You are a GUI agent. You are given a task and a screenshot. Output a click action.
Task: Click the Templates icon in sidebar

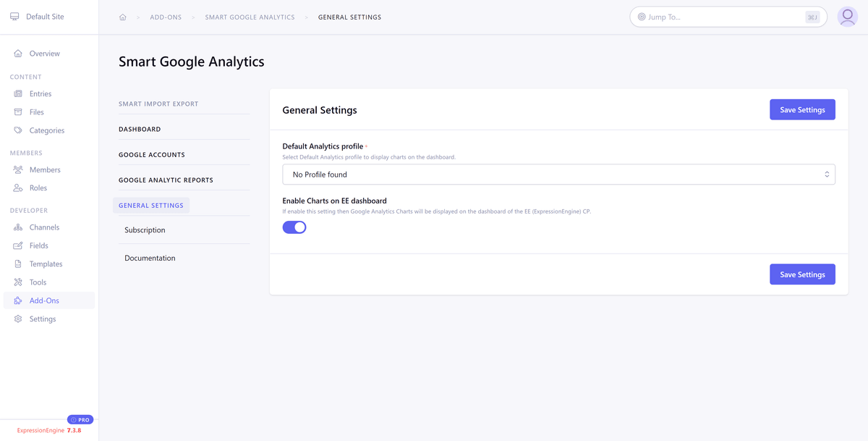(x=18, y=264)
